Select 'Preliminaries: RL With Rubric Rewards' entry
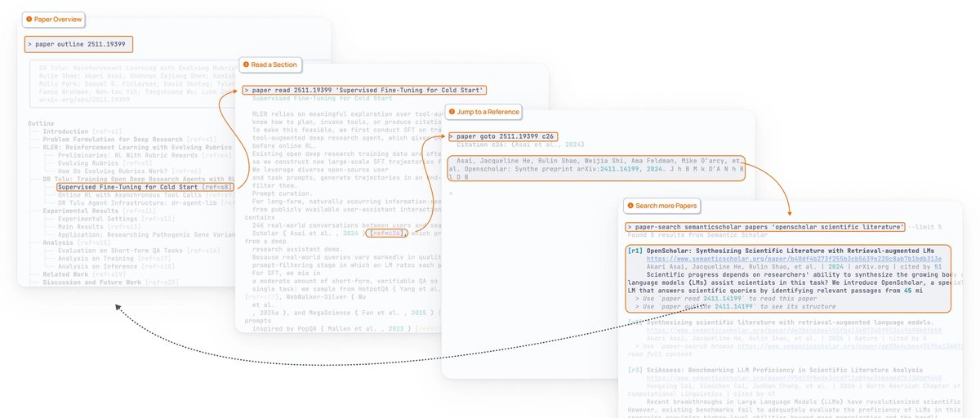Viewport: 980px width, 418px height. (145, 155)
